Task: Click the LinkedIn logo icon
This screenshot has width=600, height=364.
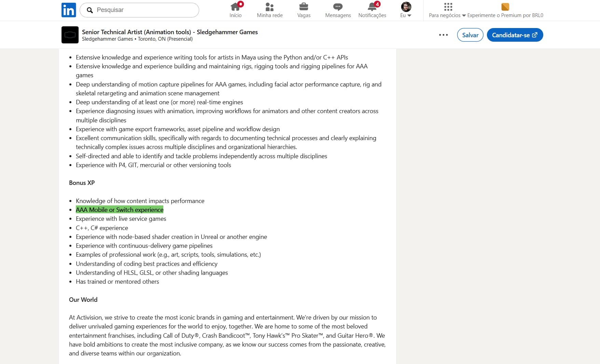Action: point(69,10)
